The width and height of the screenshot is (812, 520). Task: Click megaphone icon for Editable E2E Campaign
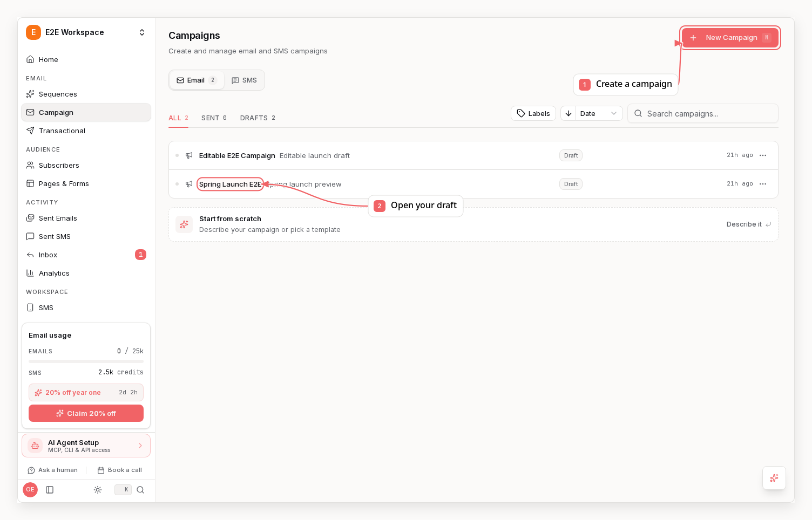coord(189,155)
